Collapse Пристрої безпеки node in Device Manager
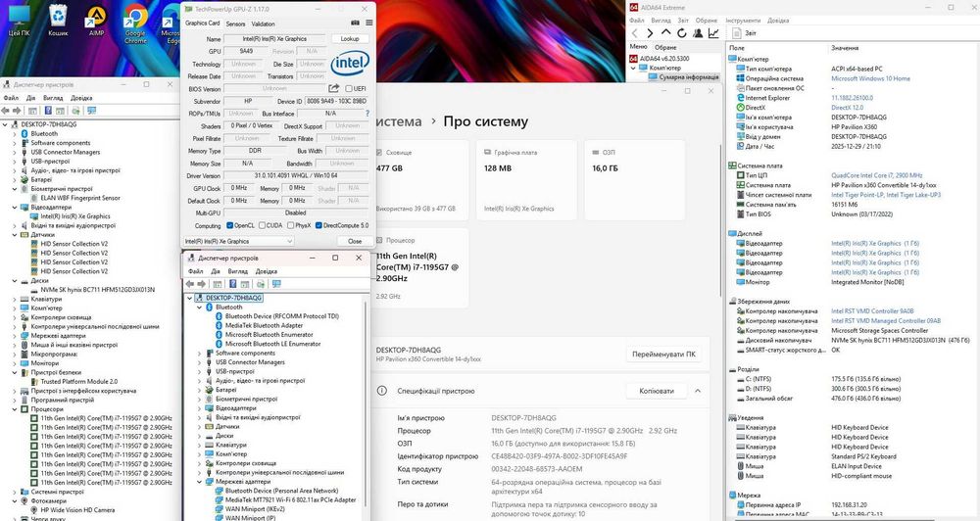This screenshot has width=980, height=521. pos(15,372)
